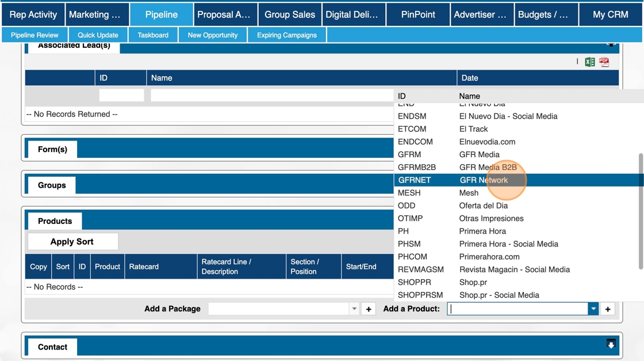Click Ratecard Line / Description column header
The width and height of the screenshot is (644, 361).
tap(241, 267)
